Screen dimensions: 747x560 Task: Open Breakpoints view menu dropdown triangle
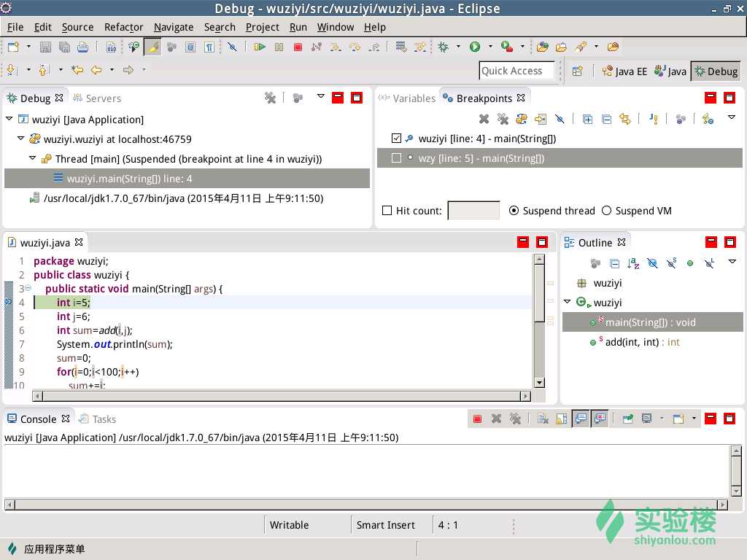click(731, 117)
